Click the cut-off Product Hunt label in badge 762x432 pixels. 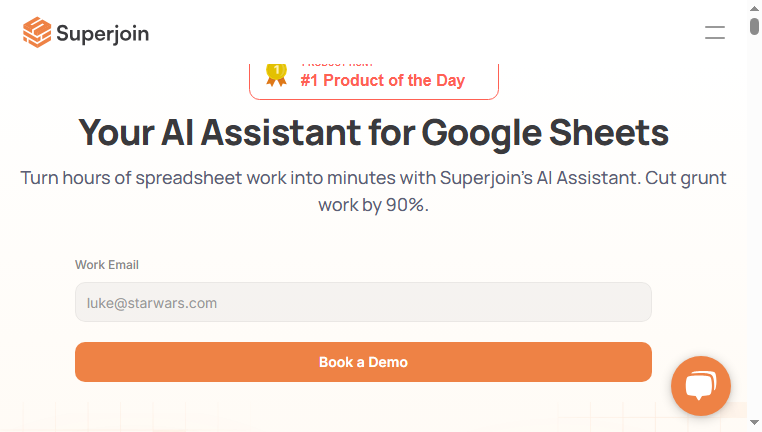(x=337, y=65)
